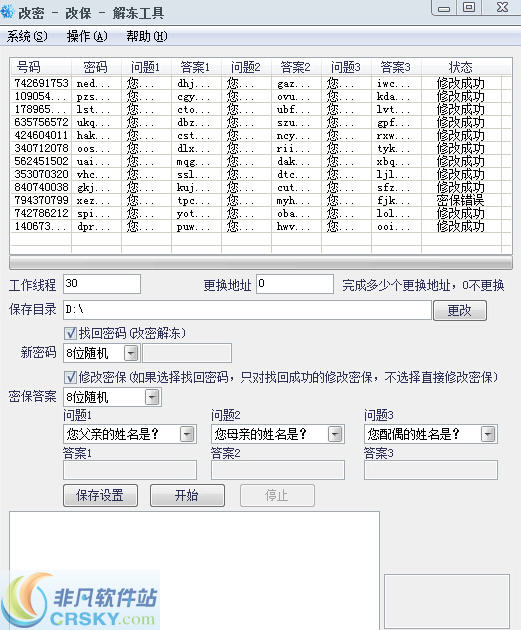Click the 答案2 input field
521x630 pixels.
click(278, 470)
